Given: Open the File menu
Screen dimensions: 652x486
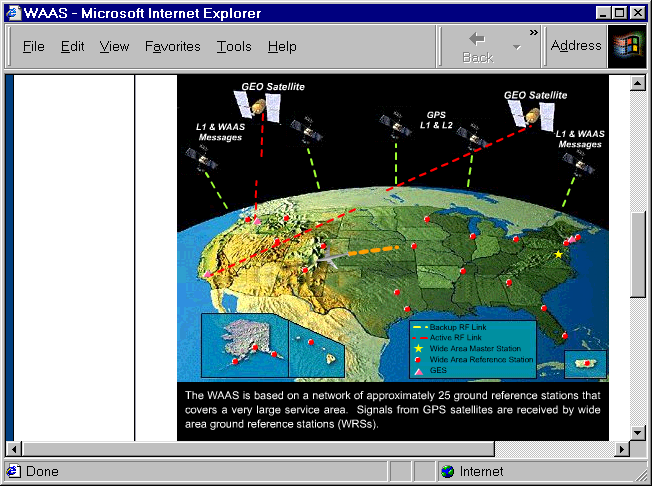Looking at the screenshot, I should pos(33,47).
